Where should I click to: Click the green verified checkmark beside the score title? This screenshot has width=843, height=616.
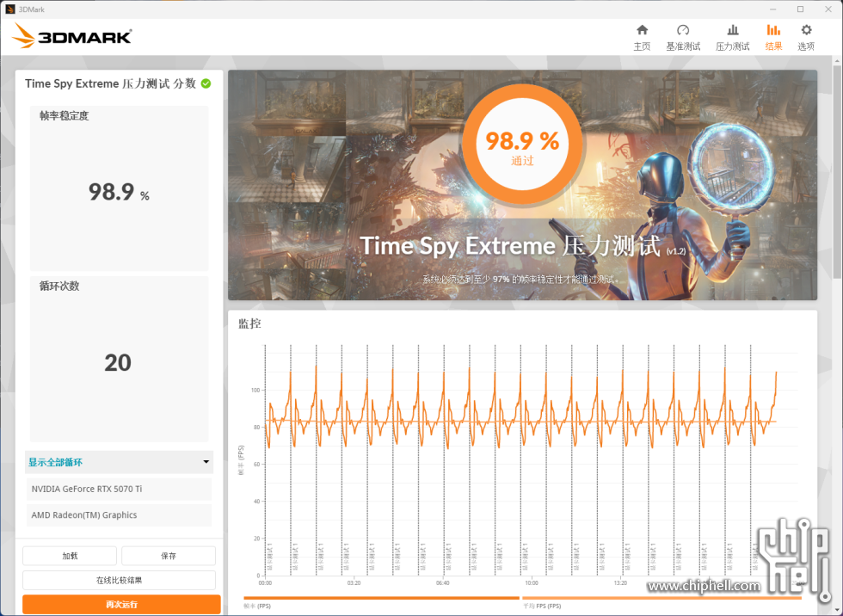point(204,83)
